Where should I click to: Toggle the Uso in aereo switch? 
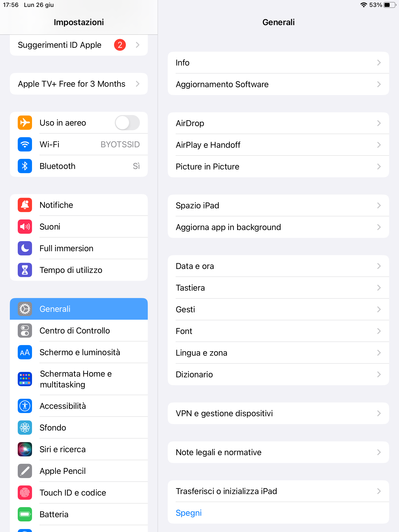[x=127, y=123]
